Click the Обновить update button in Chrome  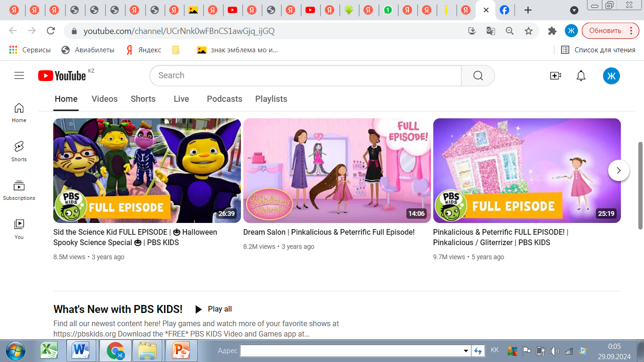coord(605,31)
